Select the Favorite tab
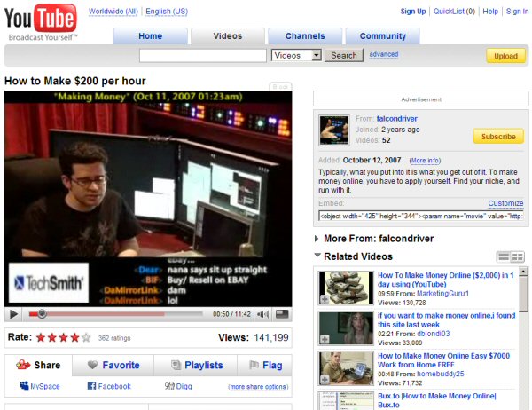This screenshot has height=410, width=532. pyautogui.click(x=113, y=365)
